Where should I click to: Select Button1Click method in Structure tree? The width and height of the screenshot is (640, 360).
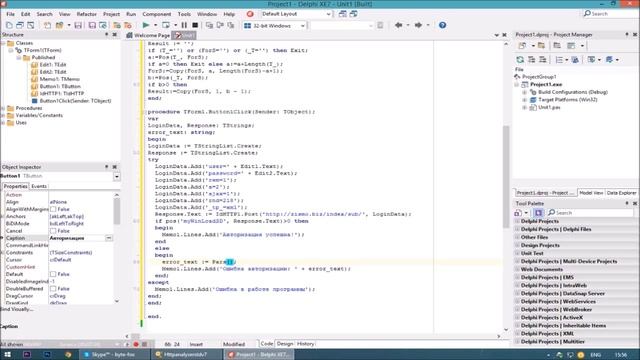[x=75, y=101]
